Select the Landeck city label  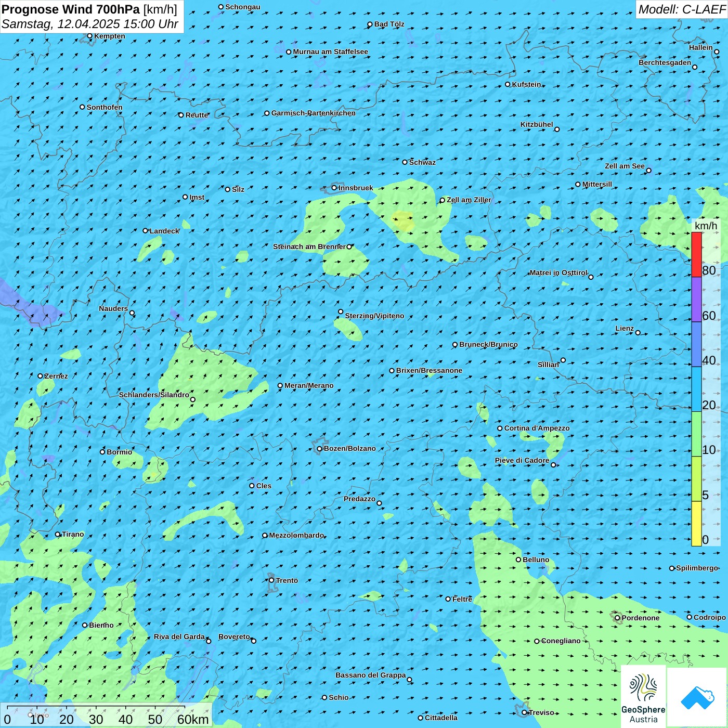coord(164,231)
